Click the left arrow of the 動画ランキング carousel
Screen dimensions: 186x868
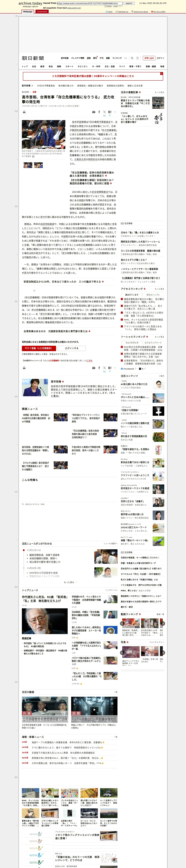click(122, 624)
